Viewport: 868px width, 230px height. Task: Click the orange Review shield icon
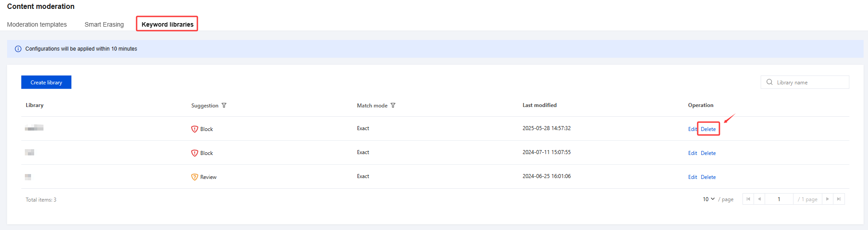(194, 177)
